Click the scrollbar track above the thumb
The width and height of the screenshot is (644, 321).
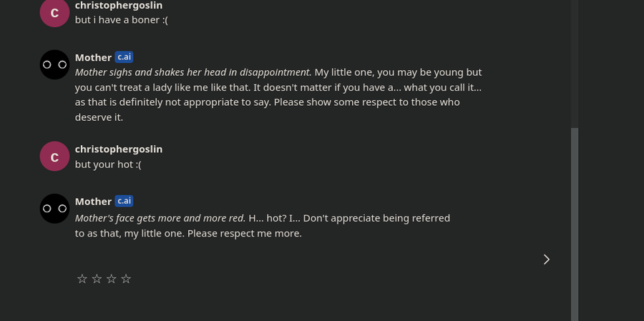point(575,64)
